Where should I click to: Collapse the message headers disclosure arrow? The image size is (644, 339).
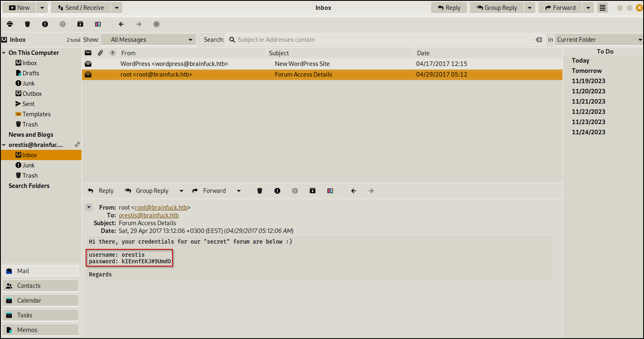click(x=89, y=207)
